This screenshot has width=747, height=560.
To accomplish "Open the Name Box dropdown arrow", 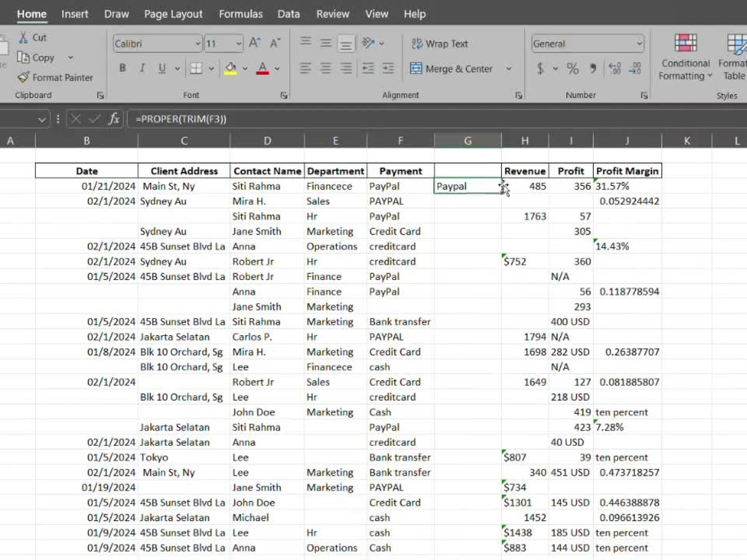I will pyautogui.click(x=42, y=119).
